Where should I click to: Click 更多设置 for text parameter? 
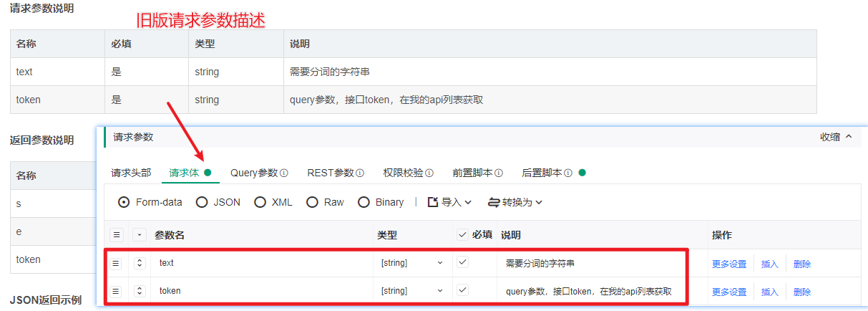coord(729,264)
